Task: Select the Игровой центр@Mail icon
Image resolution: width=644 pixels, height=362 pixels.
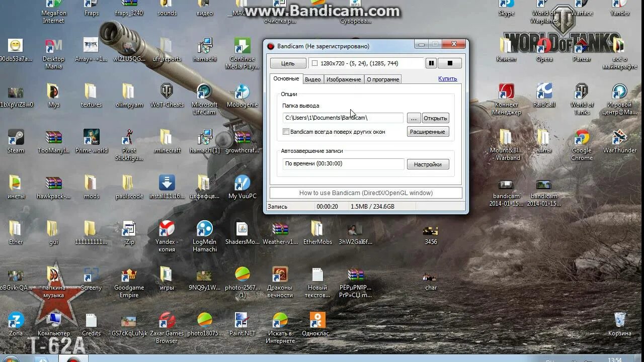Action: [619, 99]
